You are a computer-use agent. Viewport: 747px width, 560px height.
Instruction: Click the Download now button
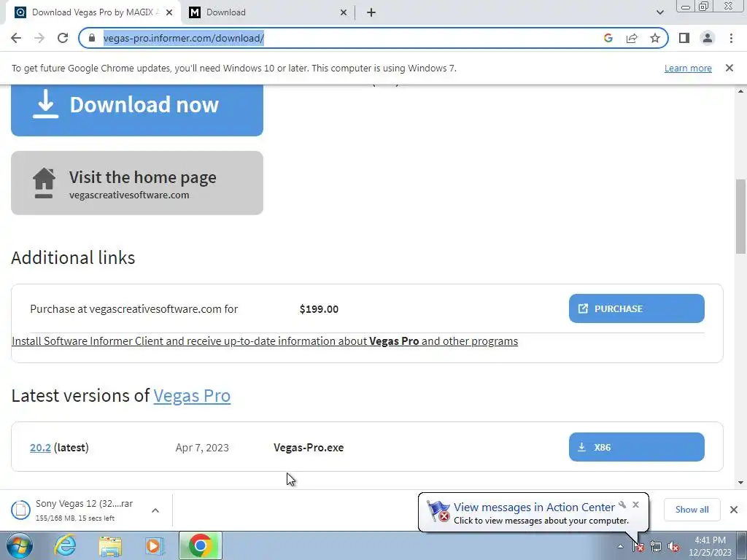coord(137,110)
